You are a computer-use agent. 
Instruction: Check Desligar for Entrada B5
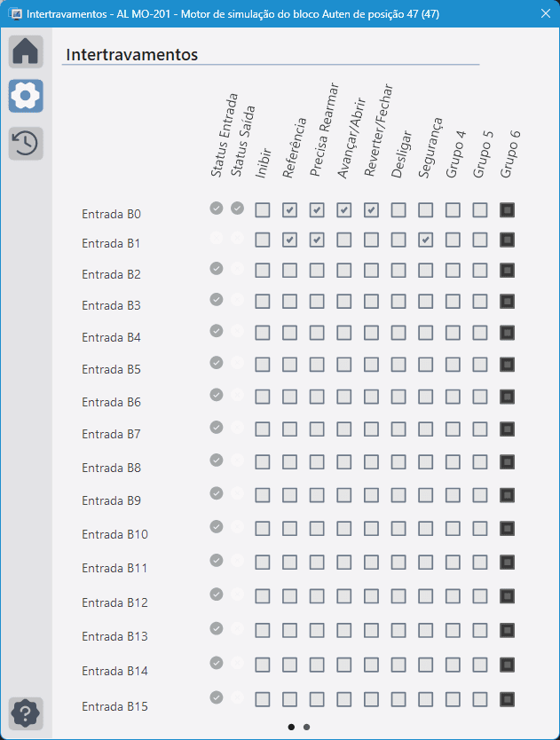click(398, 365)
